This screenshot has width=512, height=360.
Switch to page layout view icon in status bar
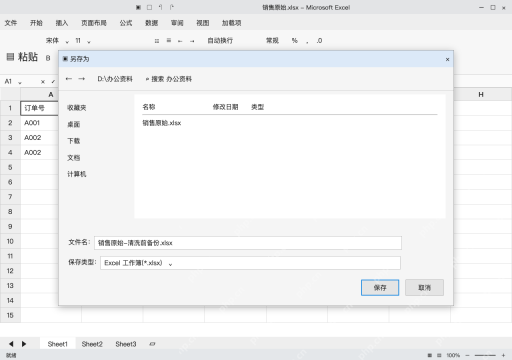point(439,355)
